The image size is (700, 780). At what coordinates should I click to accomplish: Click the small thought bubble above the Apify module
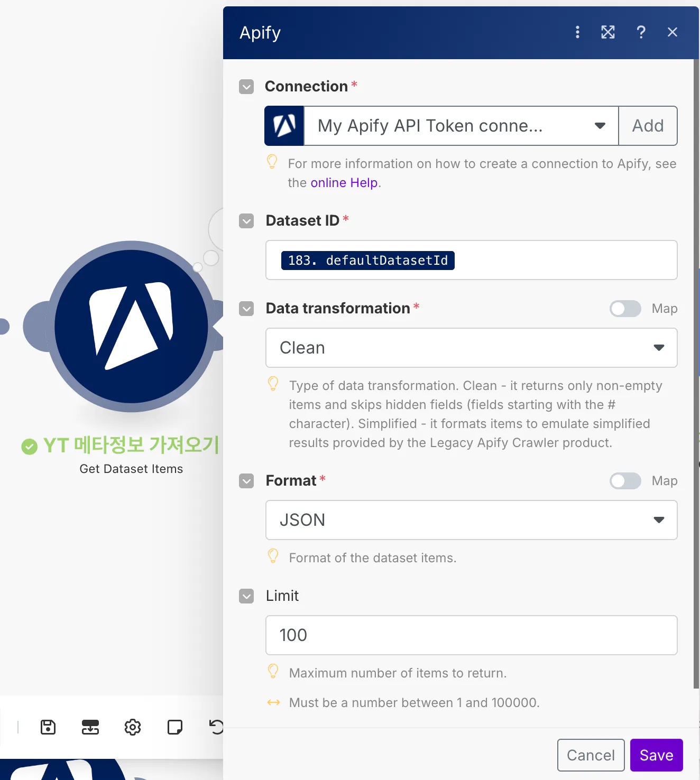[211, 258]
